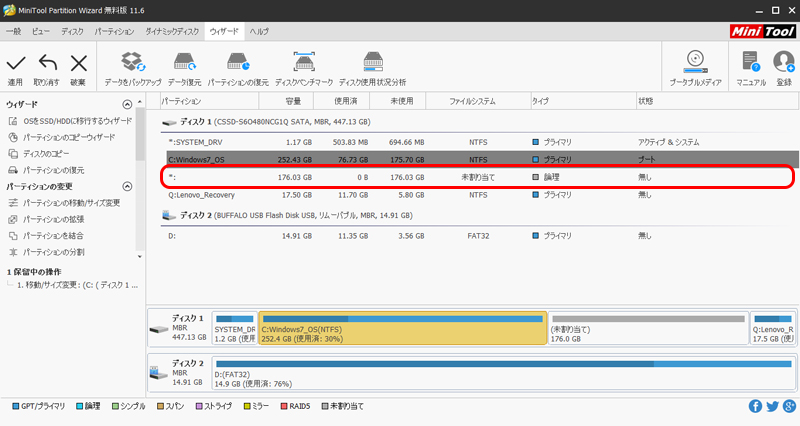
Task: Open the ビュー menu
Action: [41, 32]
